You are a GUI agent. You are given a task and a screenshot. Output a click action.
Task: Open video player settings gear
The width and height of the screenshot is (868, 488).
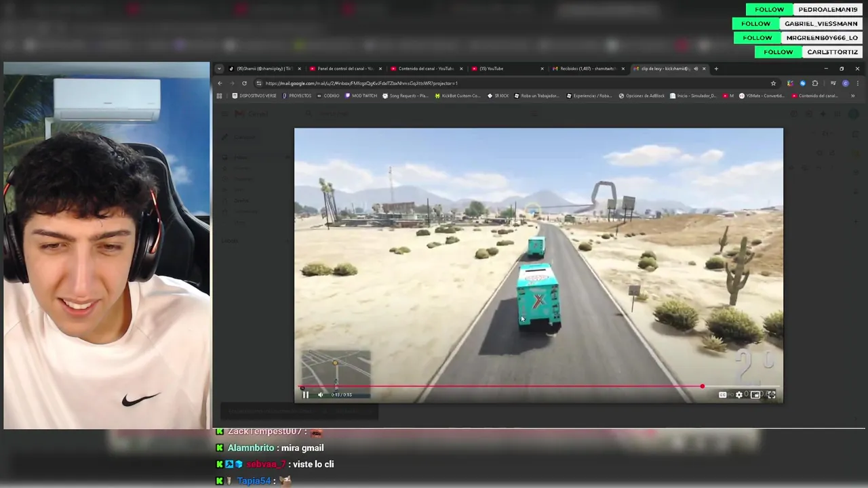tap(739, 394)
